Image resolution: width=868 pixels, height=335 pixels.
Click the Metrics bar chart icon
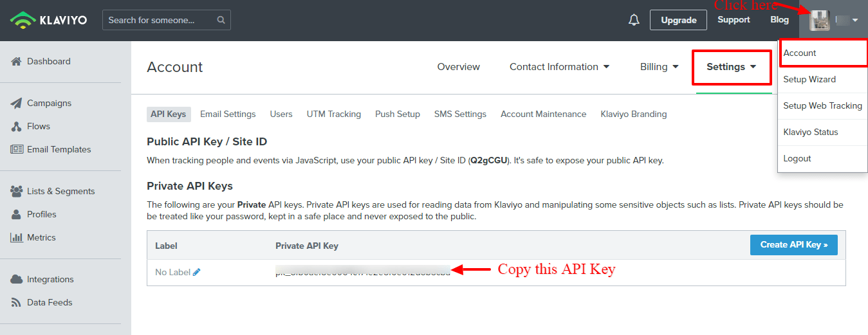(17, 237)
